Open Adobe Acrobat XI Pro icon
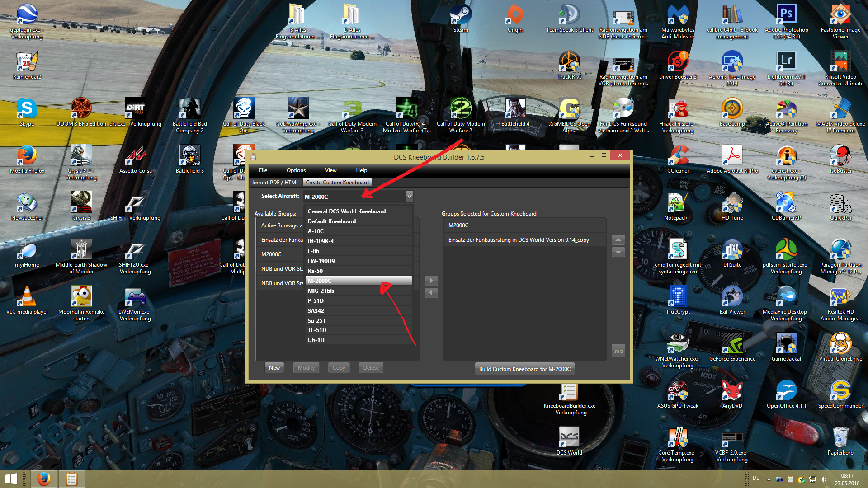 point(732,159)
